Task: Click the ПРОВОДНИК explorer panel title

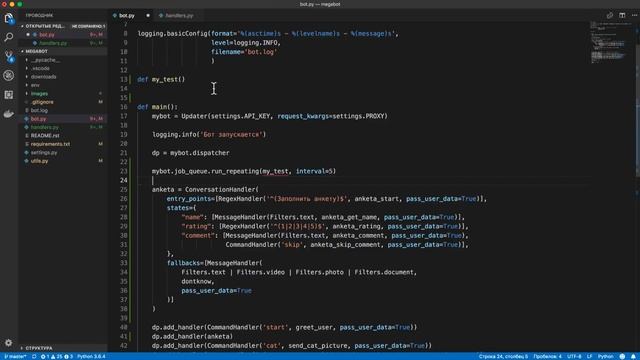Action: [x=39, y=16]
